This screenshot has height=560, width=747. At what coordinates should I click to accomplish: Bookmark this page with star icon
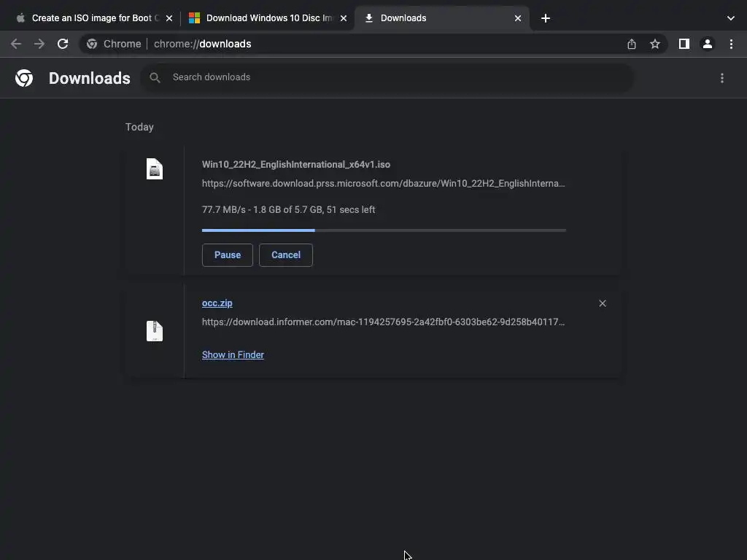655,44
